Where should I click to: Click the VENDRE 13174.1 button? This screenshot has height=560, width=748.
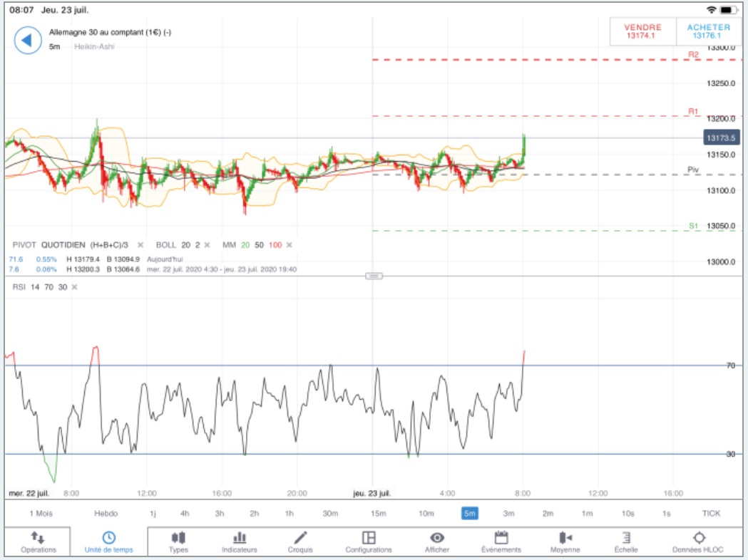pyautogui.click(x=642, y=31)
